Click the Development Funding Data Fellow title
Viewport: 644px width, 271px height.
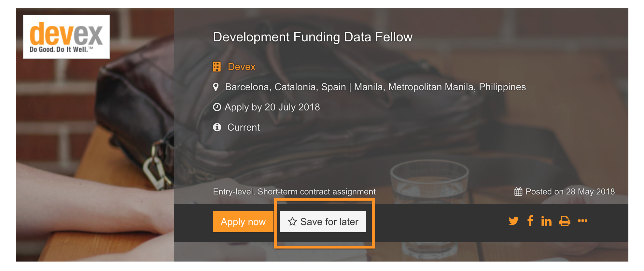click(x=313, y=37)
